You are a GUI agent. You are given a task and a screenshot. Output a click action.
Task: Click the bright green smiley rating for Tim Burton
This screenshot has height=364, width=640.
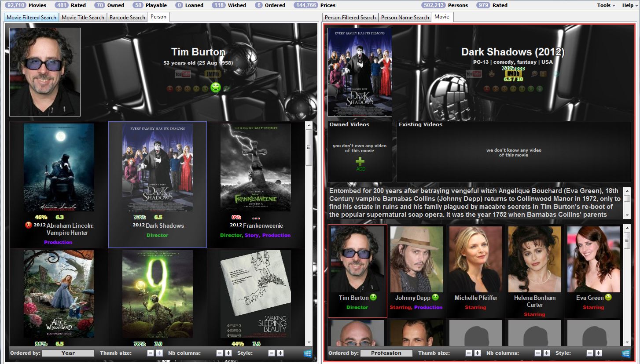click(216, 87)
